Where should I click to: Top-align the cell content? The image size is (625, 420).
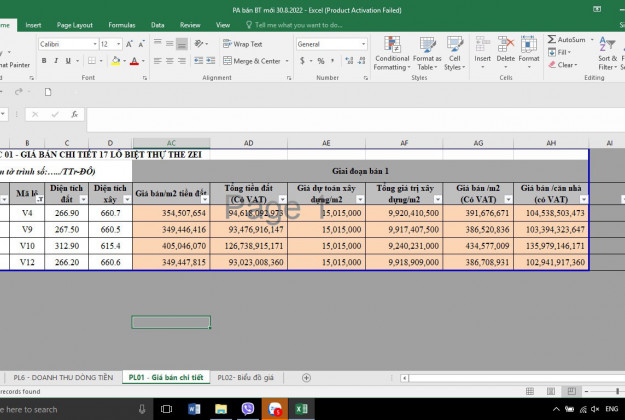(x=158, y=43)
